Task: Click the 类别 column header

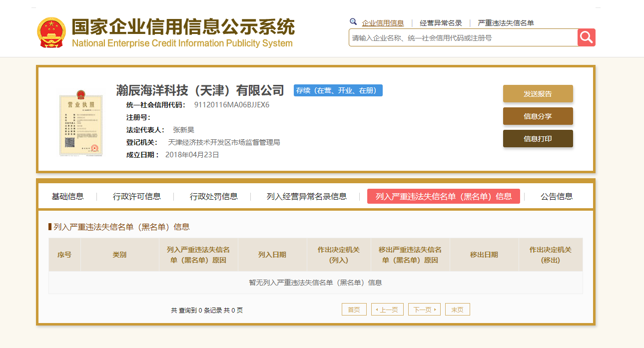Action: coord(120,255)
